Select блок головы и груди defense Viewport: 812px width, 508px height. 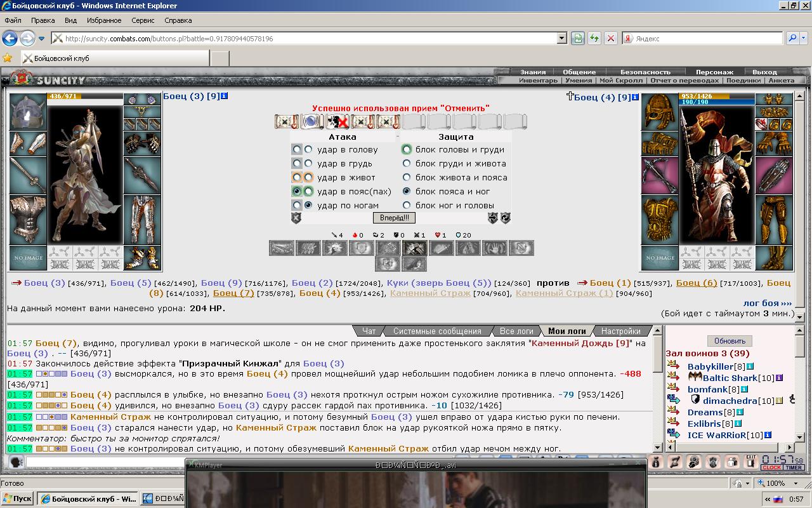point(407,150)
